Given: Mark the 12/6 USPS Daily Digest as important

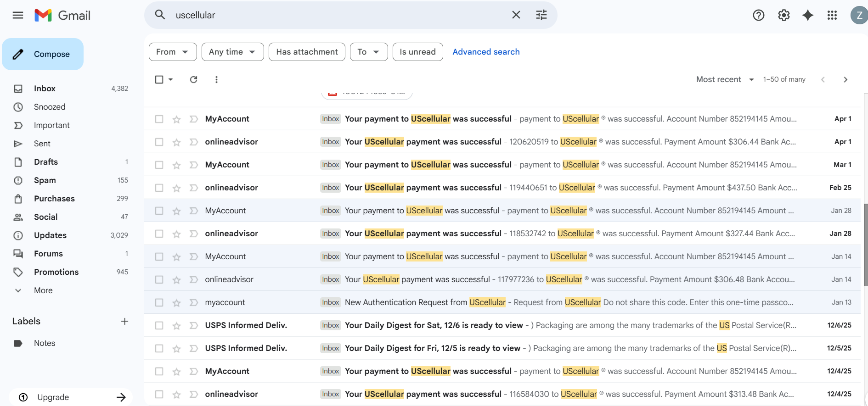Looking at the screenshot, I should click(194, 326).
